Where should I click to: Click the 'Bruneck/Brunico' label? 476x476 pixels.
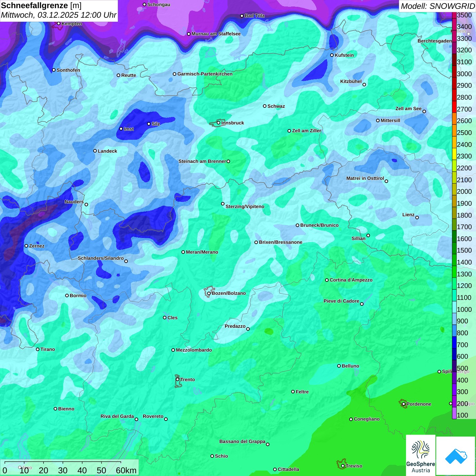pos(319,225)
